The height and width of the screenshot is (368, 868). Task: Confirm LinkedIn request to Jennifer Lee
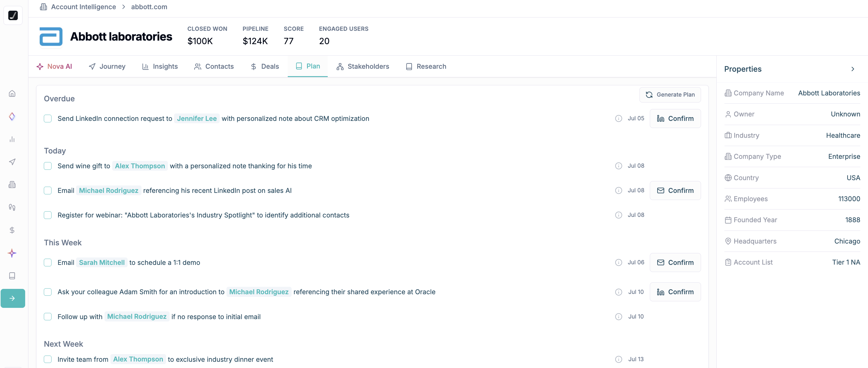(x=675, y=119)
